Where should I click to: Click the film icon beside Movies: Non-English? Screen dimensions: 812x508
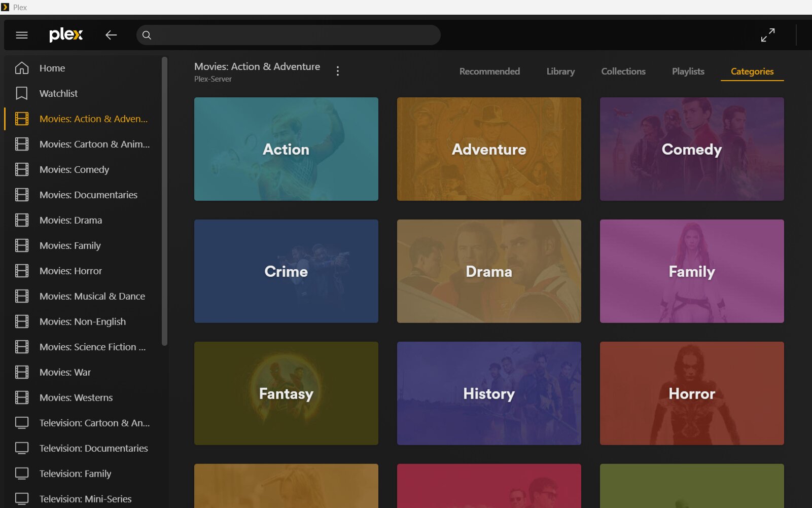click(x=22, y=321)
